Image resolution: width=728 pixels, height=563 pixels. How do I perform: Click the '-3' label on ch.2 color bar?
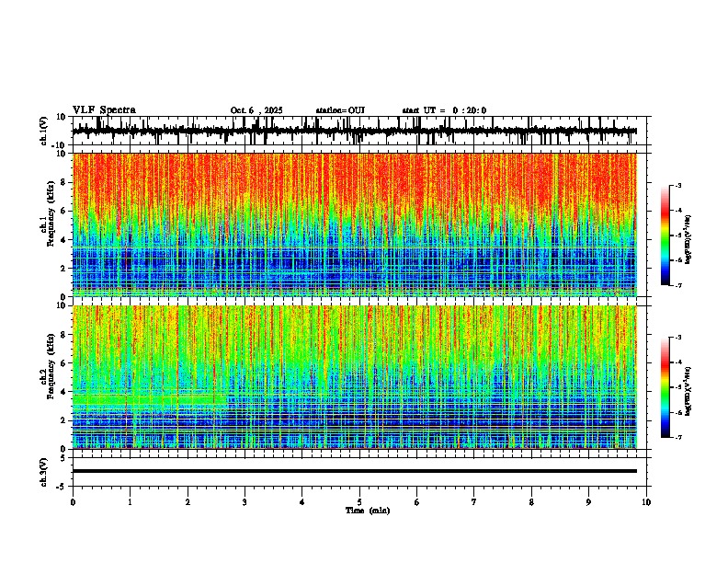click(678, 338)
